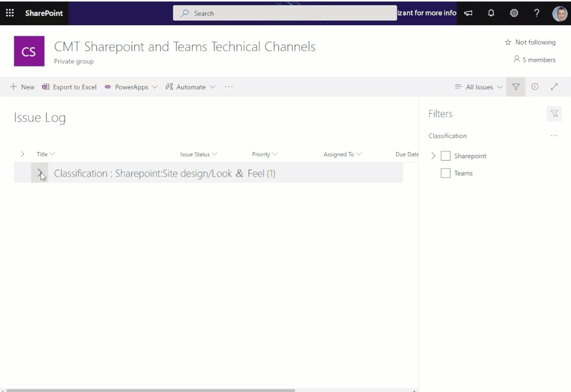Click the Private group label
571x392 pixels.
[74, 61]
